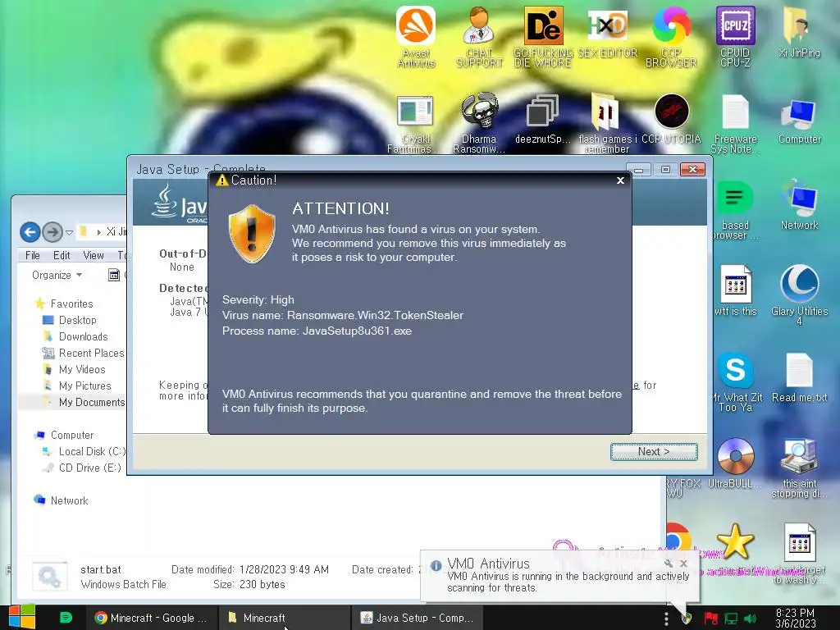Select Network in Explorer navigation pane
Image resolution: width=840 pixels, height=630 pixels.
pos(69,501)
